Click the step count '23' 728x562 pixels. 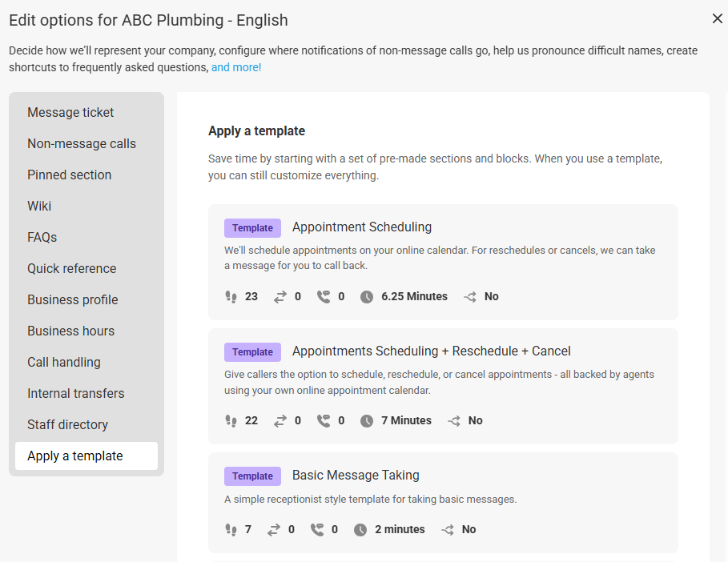251,296
